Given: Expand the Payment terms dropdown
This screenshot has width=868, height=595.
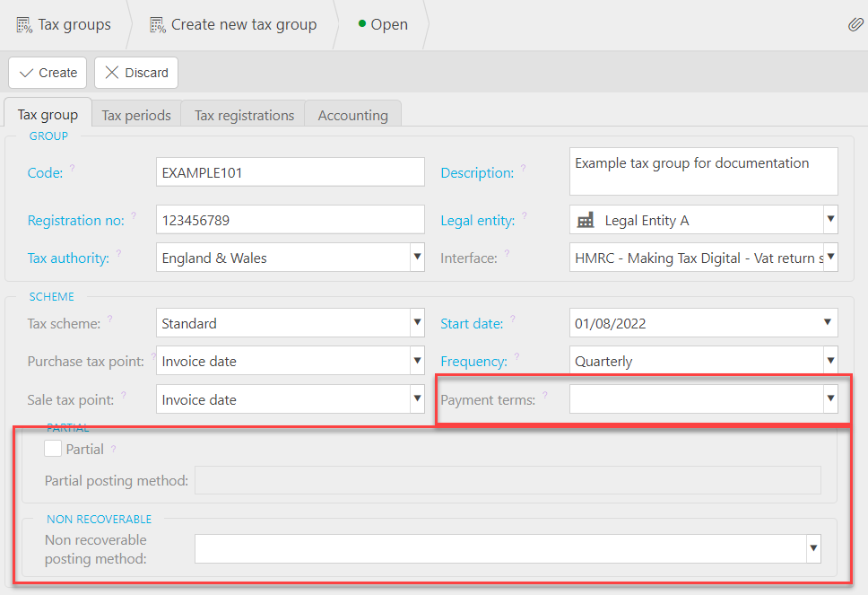Looking at the screenshot, I should click(x=829, y=398).
